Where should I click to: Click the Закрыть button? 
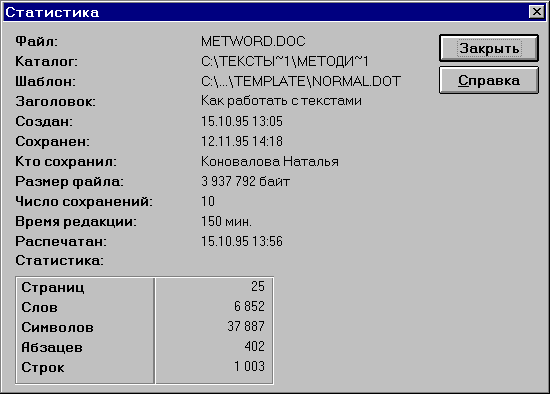coord(489,48)
